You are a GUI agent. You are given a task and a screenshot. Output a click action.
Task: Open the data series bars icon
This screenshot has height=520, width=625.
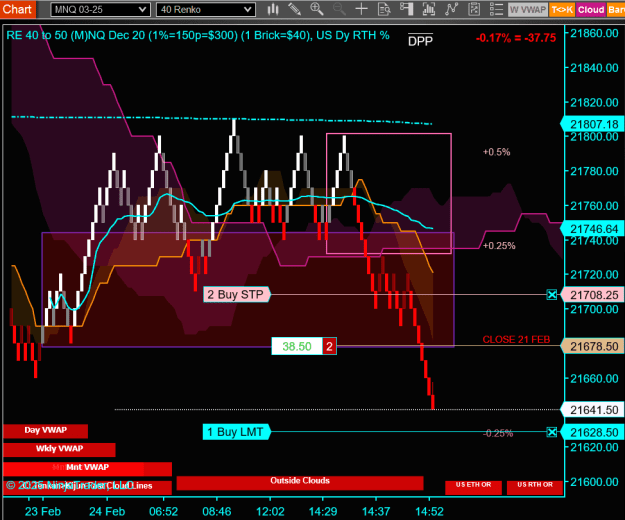coord(428,9)
